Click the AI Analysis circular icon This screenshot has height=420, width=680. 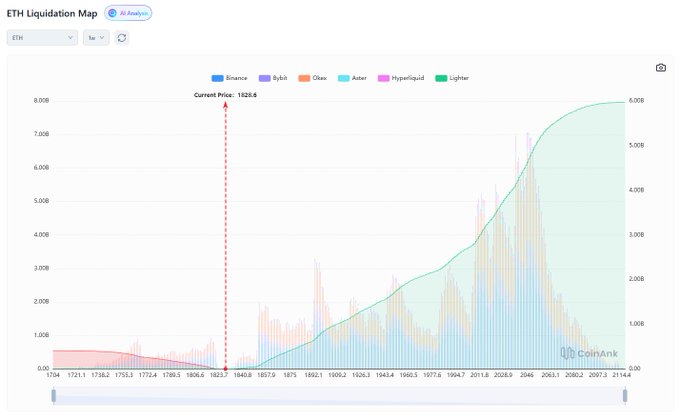click(x=112, y=13)
